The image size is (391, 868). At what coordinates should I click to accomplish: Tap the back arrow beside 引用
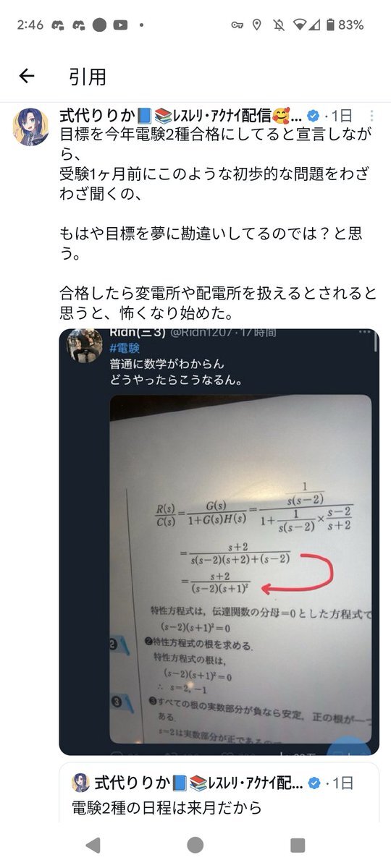coord(27,76)
